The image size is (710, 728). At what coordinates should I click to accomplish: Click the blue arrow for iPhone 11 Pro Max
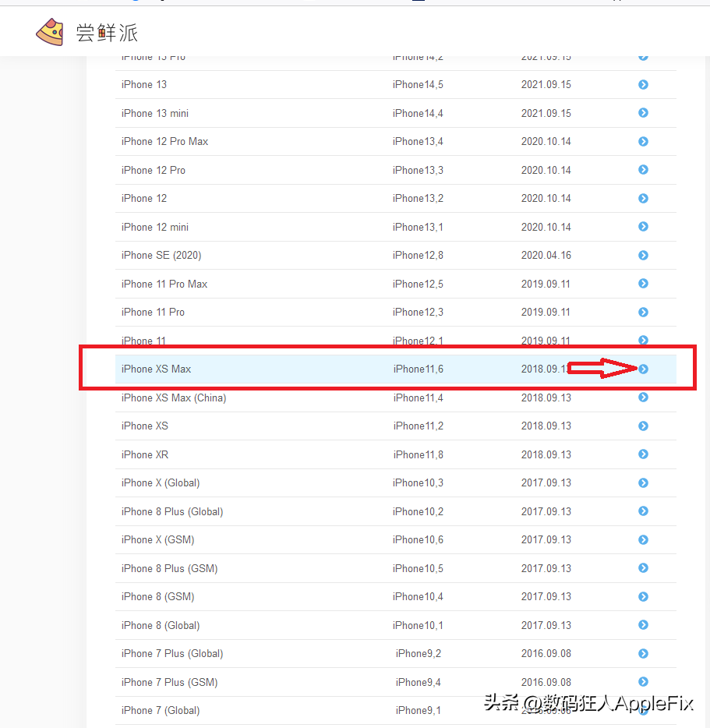pyautogui.click(x=642, y=283)
